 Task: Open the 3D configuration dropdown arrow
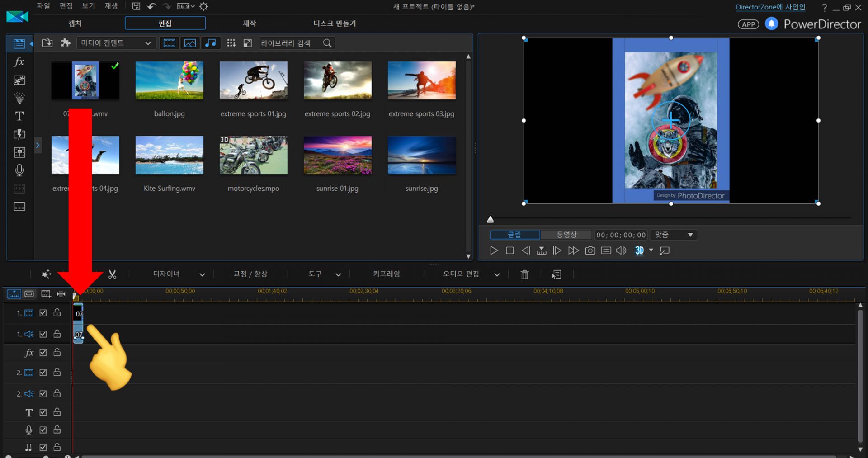[x=651, y=250]
